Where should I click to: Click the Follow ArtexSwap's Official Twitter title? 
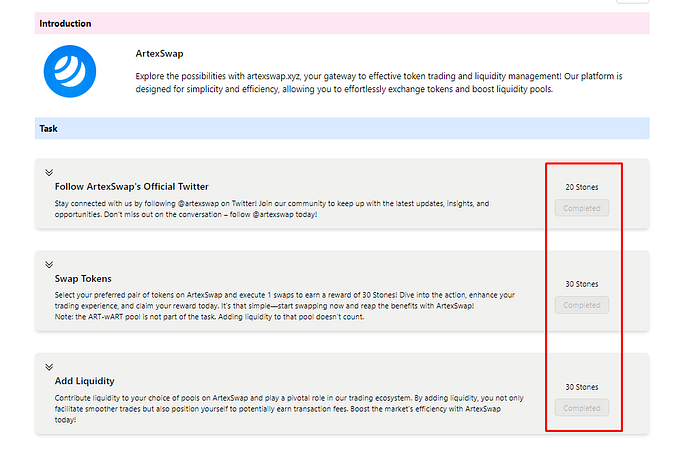132,187
